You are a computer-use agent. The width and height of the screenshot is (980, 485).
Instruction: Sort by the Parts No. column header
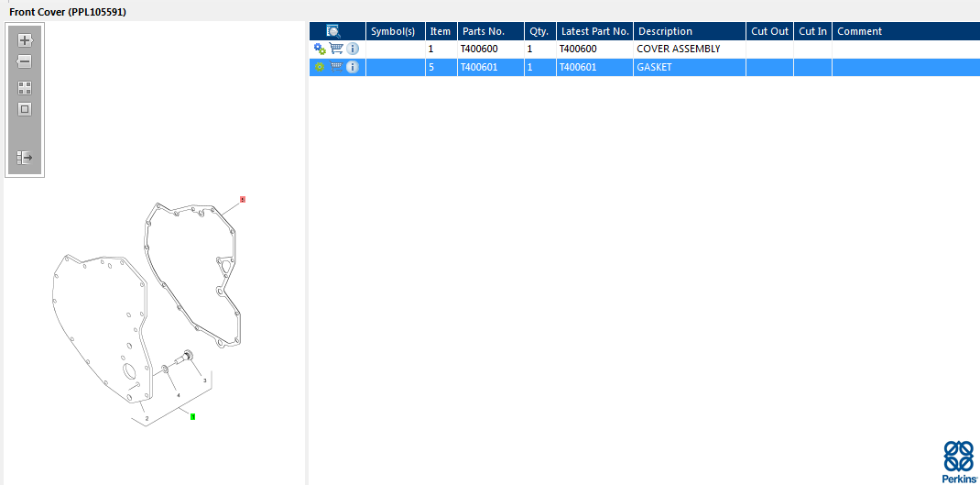pos(491,31)
